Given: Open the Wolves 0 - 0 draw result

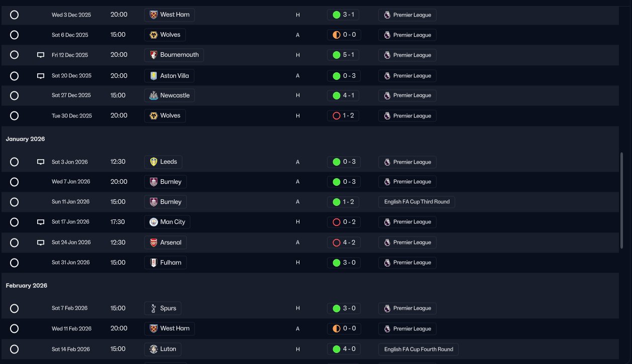Looking at the screenshot, I should (x=343, y=35).
